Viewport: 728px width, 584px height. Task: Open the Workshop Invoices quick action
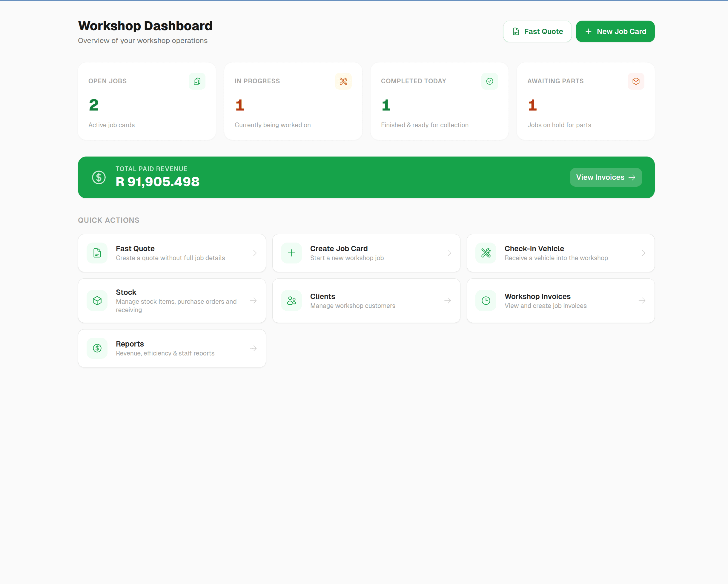(560, 301)
